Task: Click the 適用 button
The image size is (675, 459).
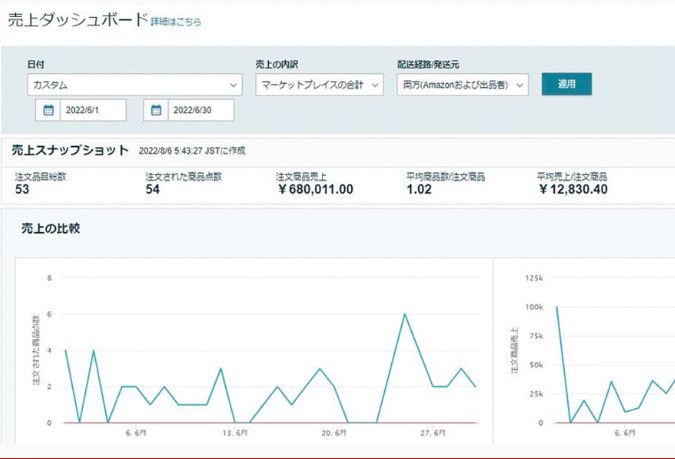Action: (567, 84)
